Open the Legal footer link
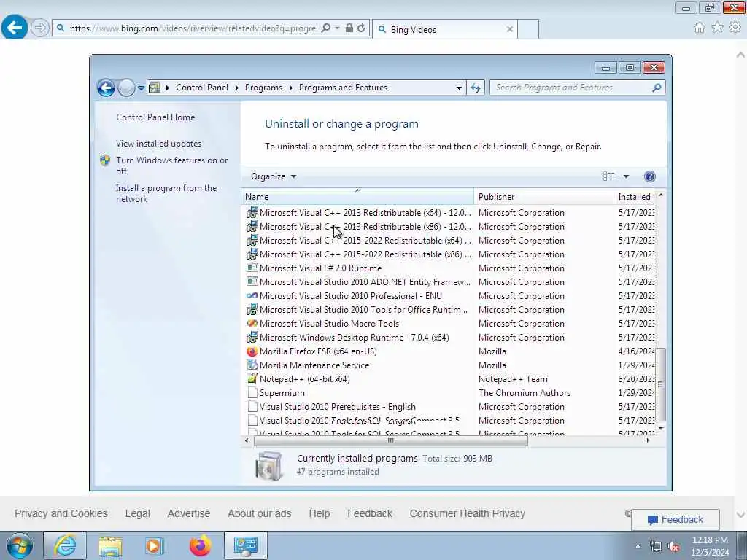Image resolution: width=747 pixels, height=560 pixels. point(138,513)
